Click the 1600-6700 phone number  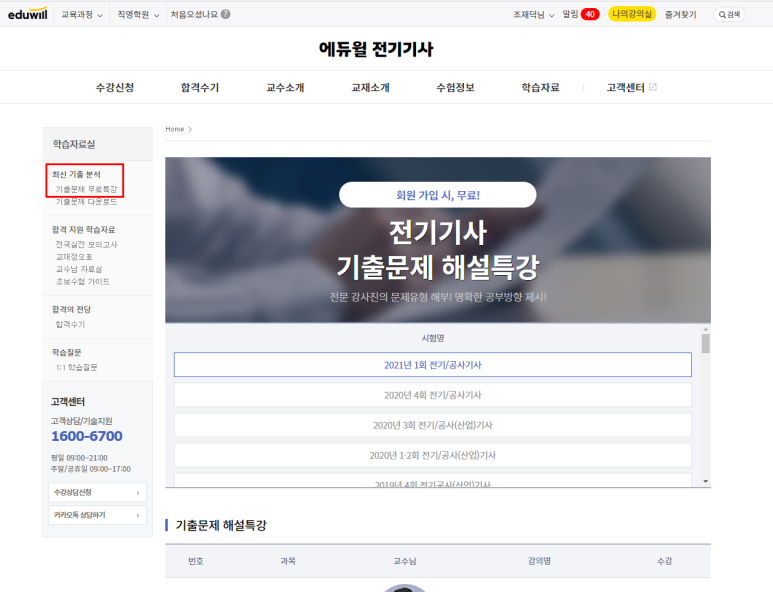click(87, 436)
